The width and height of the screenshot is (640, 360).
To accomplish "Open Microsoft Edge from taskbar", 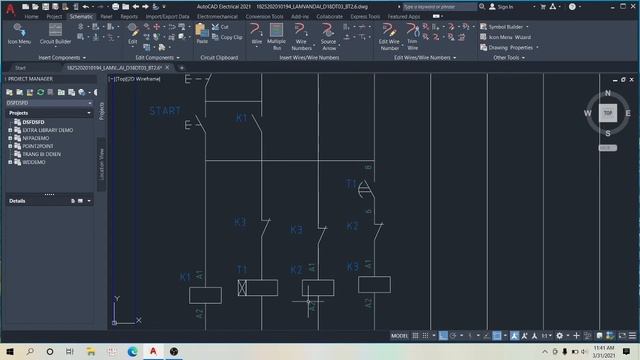I will pyautogui.click(x=133, y=351).
